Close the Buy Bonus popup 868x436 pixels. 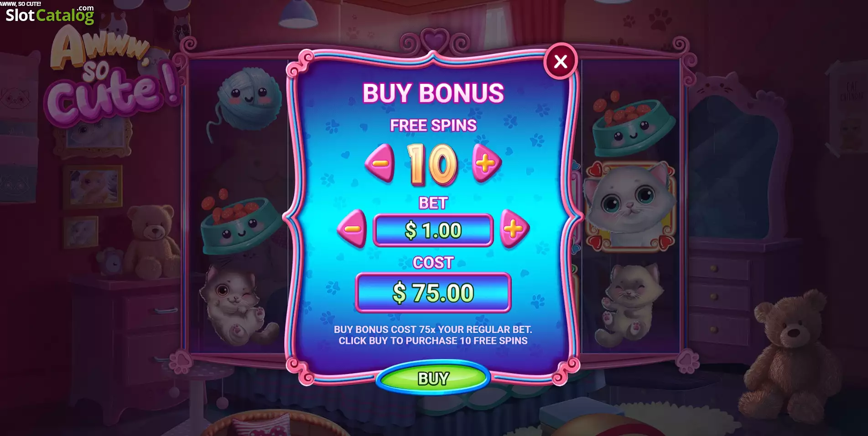click(561, 61)
